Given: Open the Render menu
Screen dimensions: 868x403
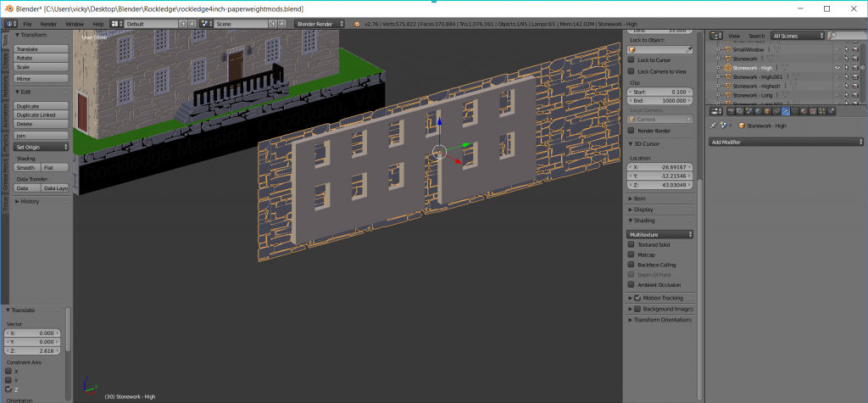Looking at the screenshot, I should (x=48, y=24).
